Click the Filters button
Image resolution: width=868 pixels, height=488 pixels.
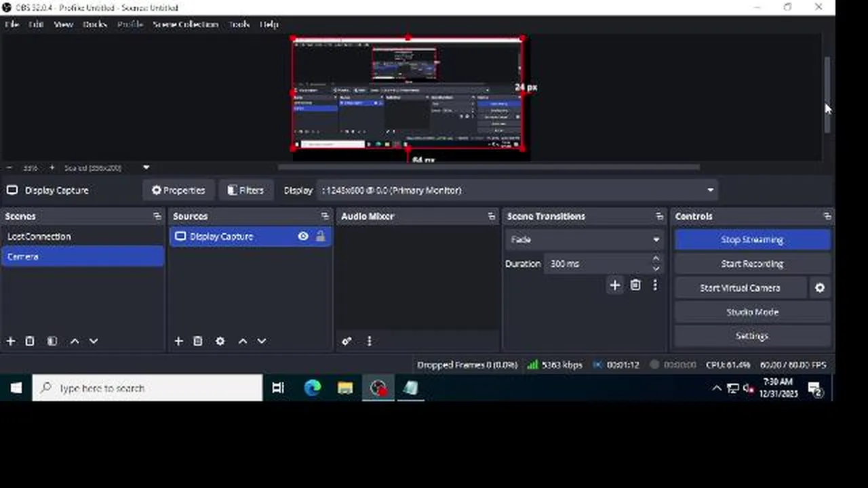pyautogui.click(x=245, y=190)
